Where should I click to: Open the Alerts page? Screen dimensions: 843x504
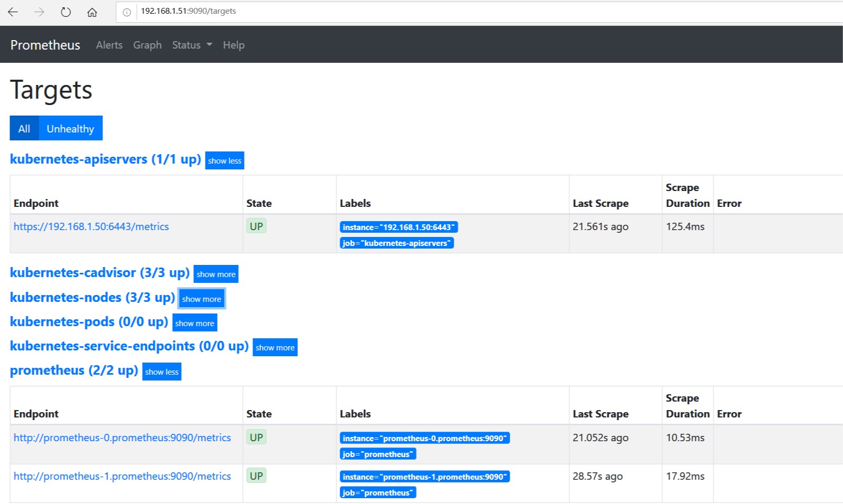pyautogui.click(x=109, y=45)
